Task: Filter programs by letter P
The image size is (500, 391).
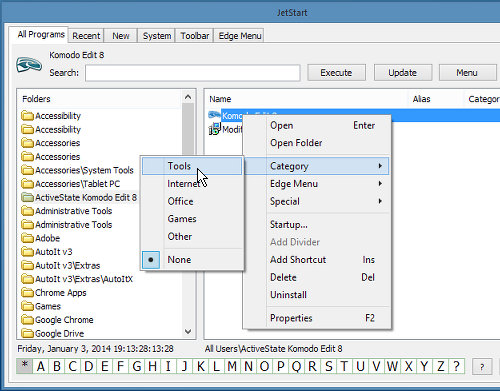Action: tap(281, 366)
